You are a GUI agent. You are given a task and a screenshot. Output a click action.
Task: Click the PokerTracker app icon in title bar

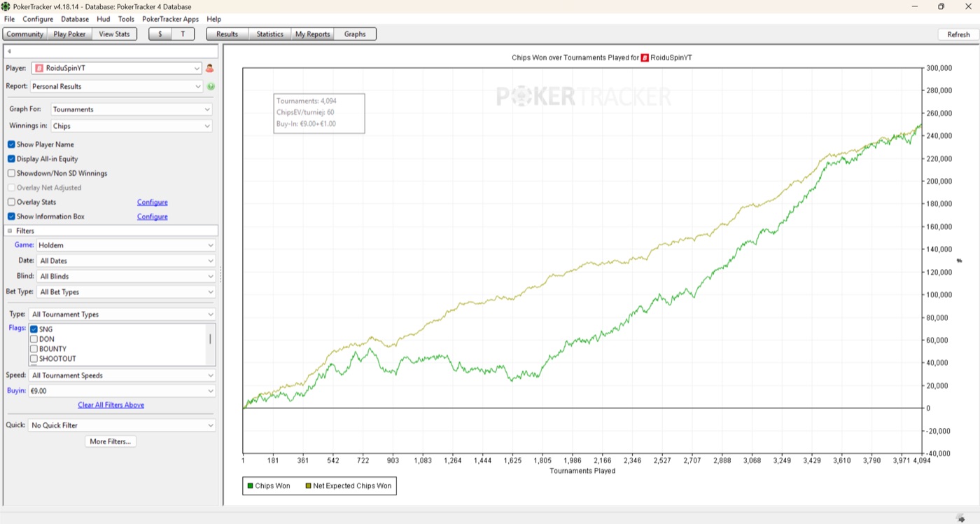6,6
